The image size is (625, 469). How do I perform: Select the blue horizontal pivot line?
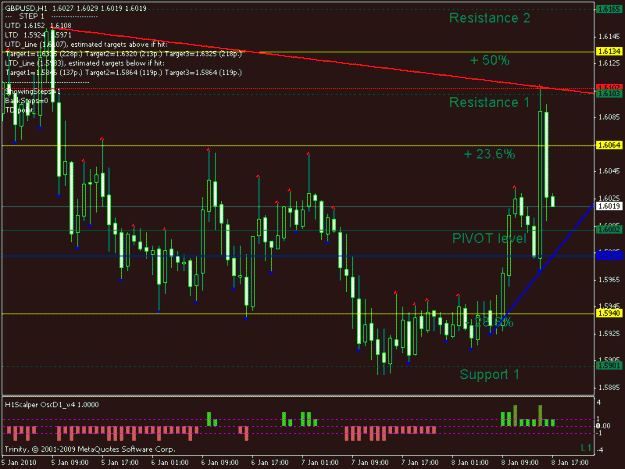(298, 256)
